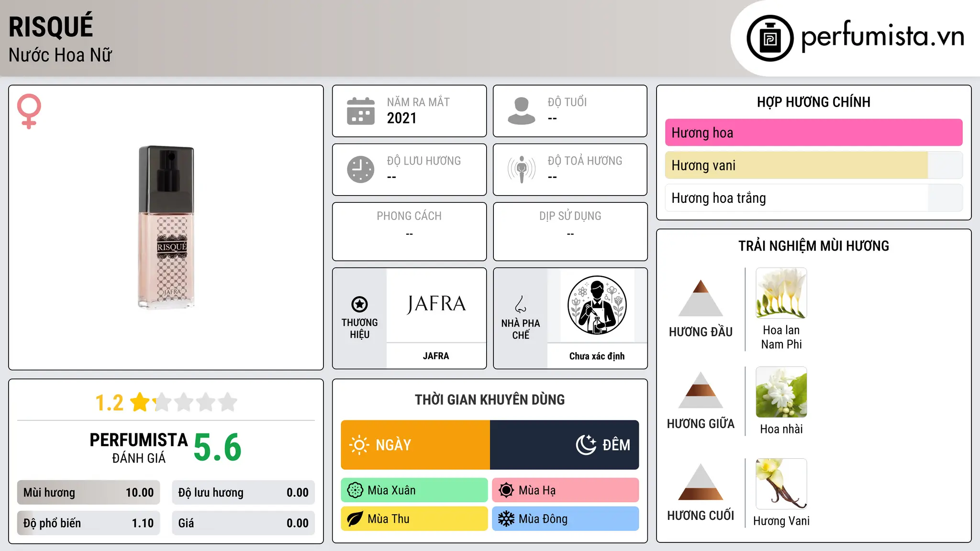
Task: Click the Hương giữa pyramid icon
Action: click(701, 390)
